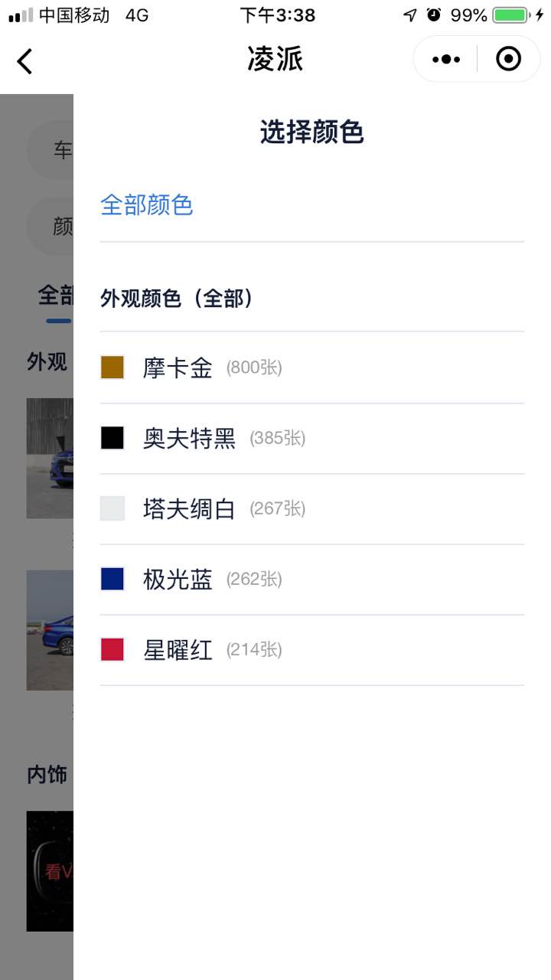Tap the back arrow icon
The image size is (551, 980).
point(25,60)
